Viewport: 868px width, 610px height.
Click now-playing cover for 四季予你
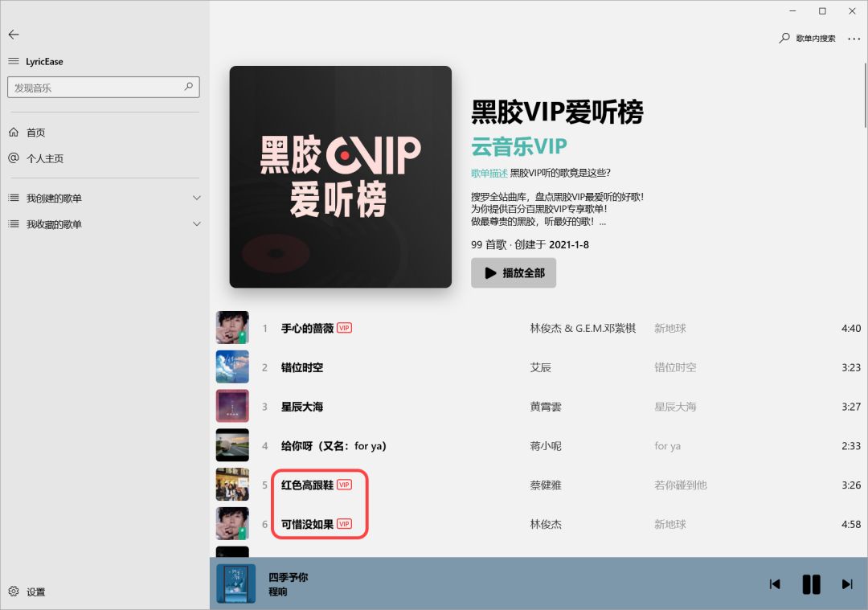235,583
